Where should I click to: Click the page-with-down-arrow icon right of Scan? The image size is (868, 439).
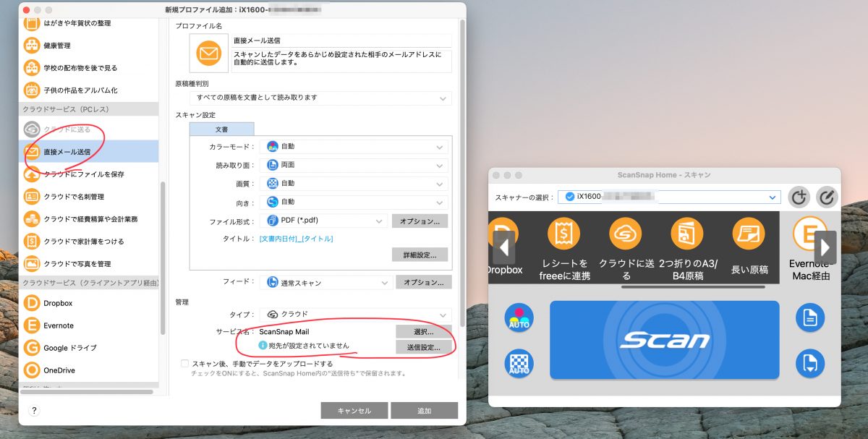tap(810, 364)
